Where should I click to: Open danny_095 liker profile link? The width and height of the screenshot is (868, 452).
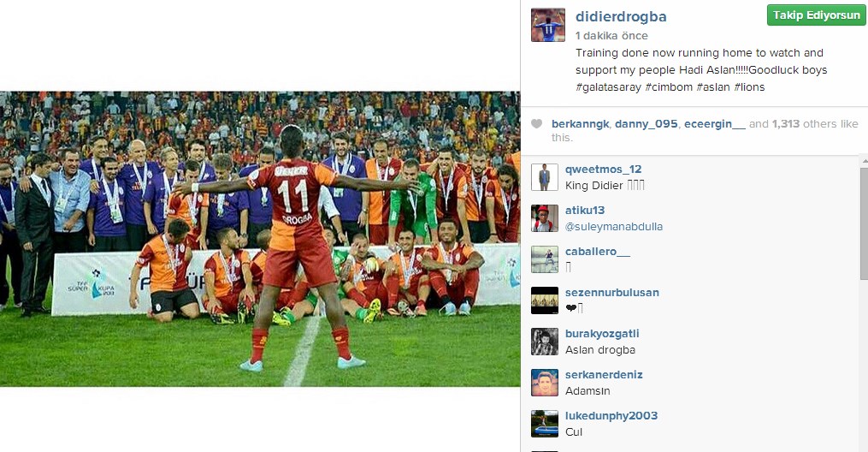(x=646, y=124)
